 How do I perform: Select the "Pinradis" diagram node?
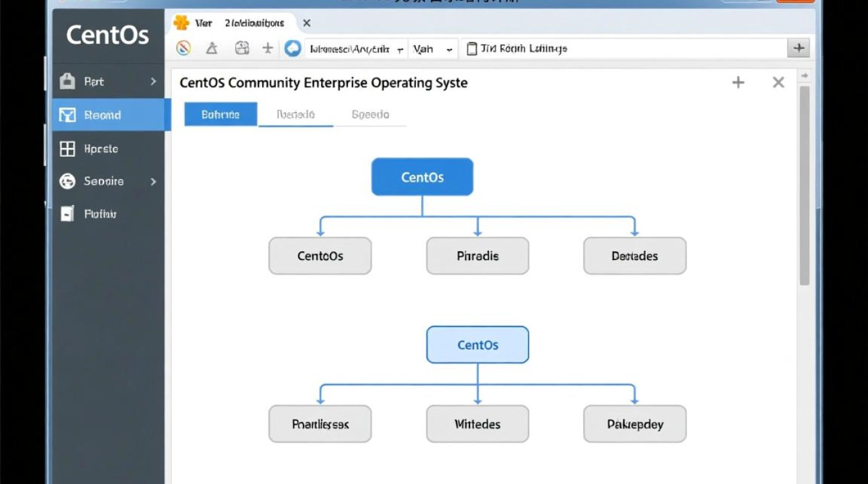(478, 256)
